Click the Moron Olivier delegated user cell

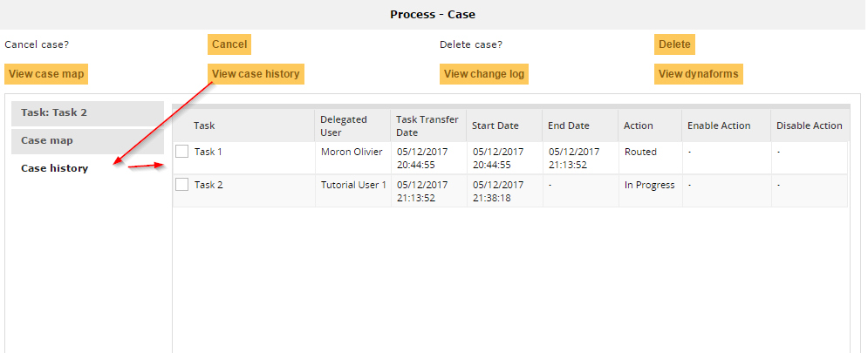[352, 152]
